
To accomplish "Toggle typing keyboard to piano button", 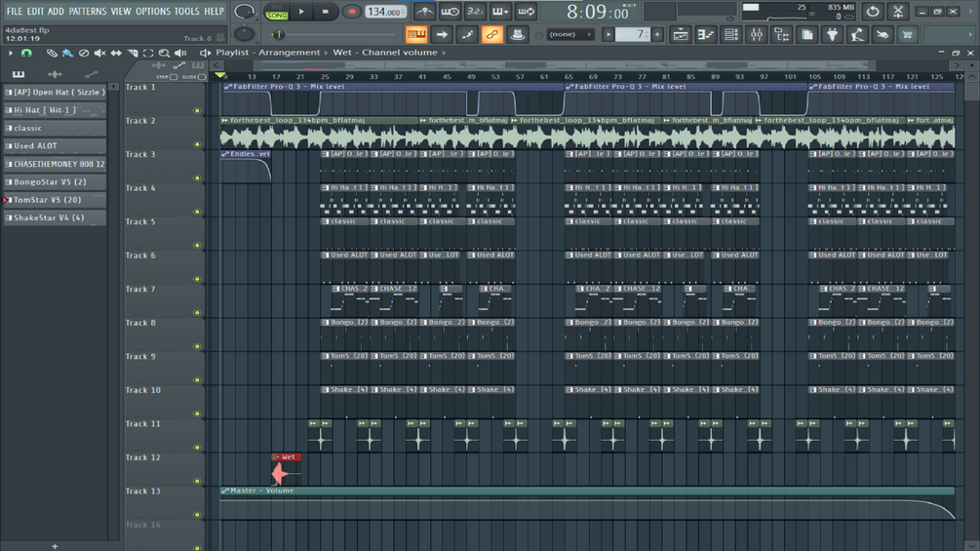I will pos(416,35).
